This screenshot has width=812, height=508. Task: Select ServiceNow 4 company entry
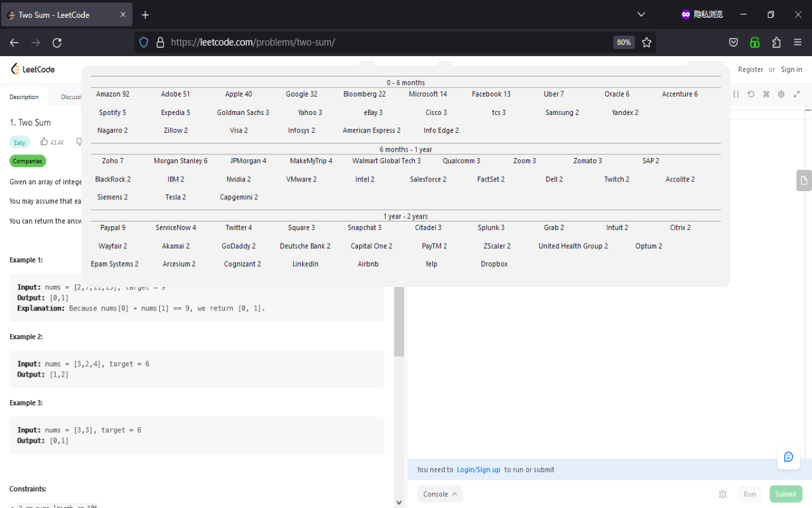(x=176, y=227)
